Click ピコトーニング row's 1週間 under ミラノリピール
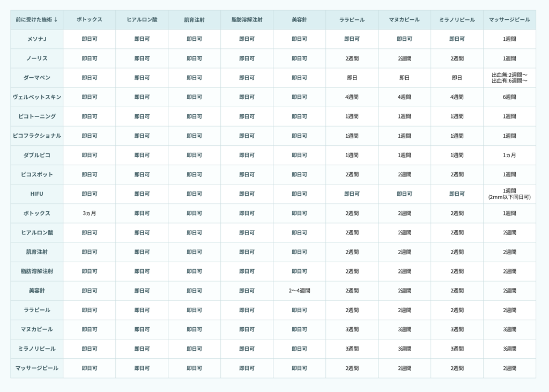549x392 pixels. (x=457, y=116)
